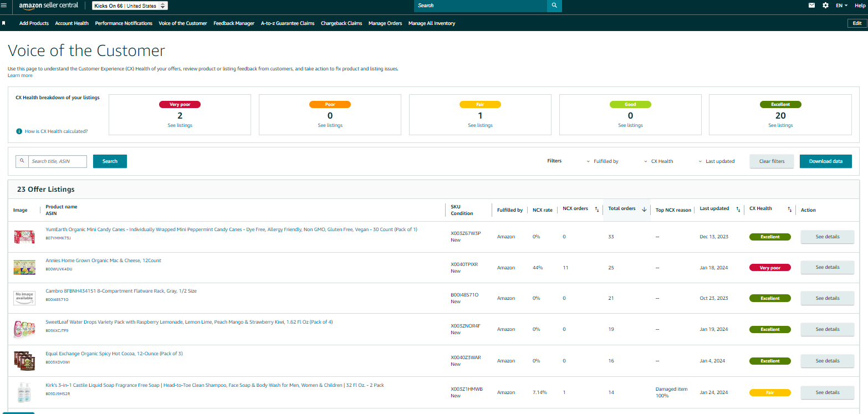
Task: Open the settings gear icon
Action: pos(825,6)
